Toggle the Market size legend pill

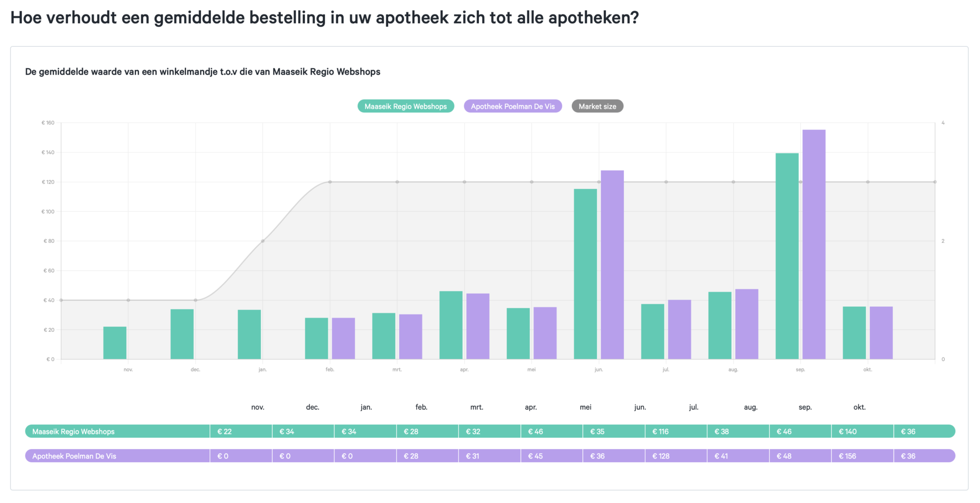click(597, 106)
